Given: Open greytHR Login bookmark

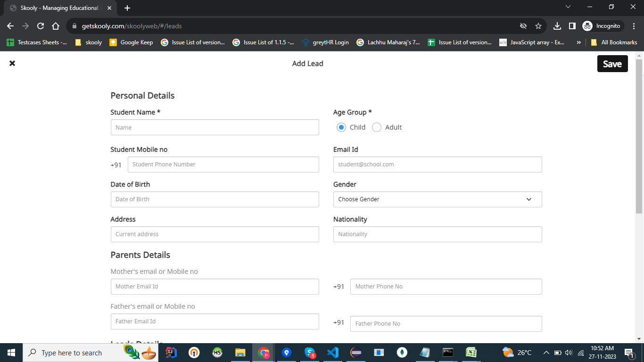Looking at the screenshot, I should (x=325, y=42).
